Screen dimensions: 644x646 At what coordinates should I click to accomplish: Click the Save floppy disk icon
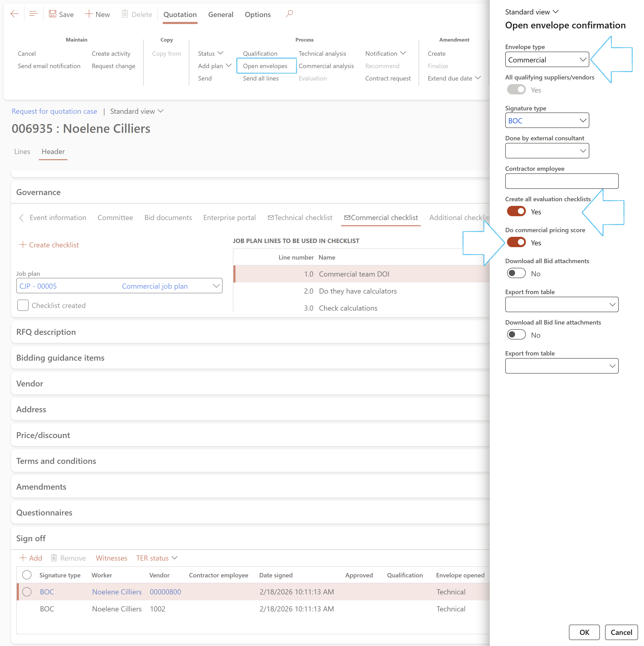tap(52, 14)
